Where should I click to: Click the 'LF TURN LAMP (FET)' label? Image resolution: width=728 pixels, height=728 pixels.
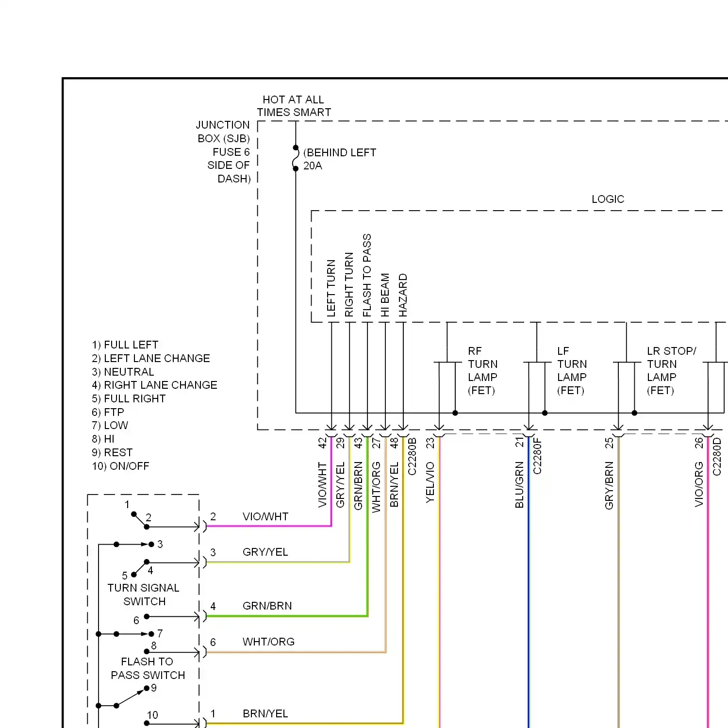coord(572,371)
